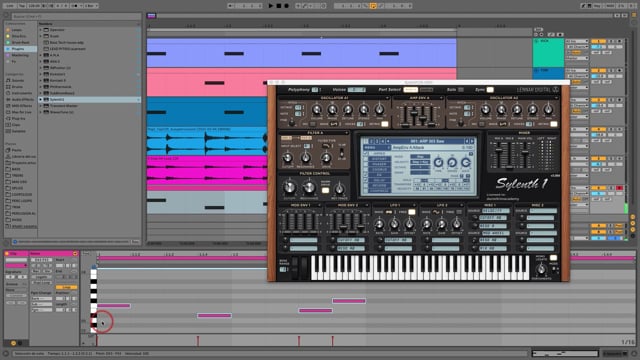The width and height of the screenshot is (640, 360).
Task: Select Part A in Sylenth1 Part Select
Action: pyautogui.click(x=411, y=89)
